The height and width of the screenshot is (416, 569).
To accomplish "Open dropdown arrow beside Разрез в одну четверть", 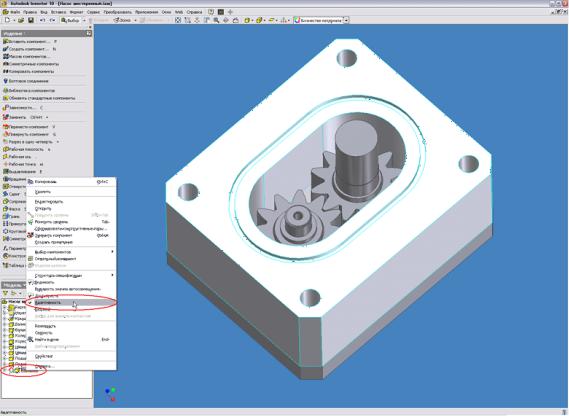I will click(x=57, y=142).
